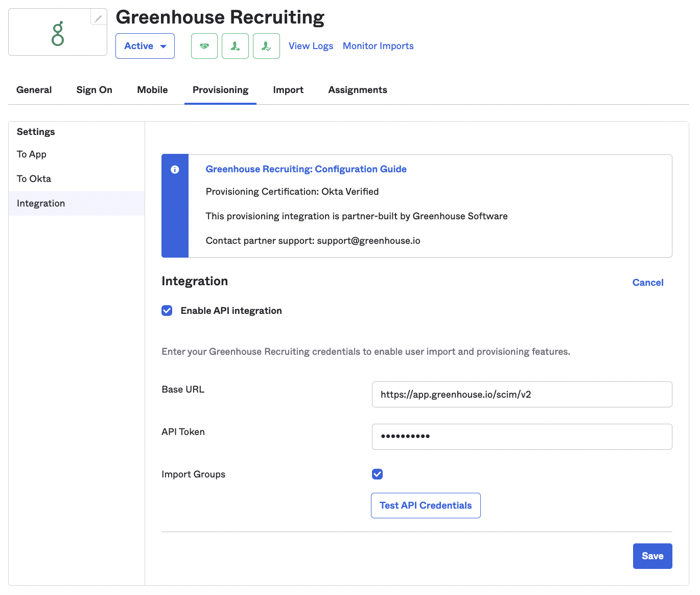The width and height of the screenshot is (700, 595).
Task: Click the push user provisioning icon
Action: pyautogui.click(x=235, y=46)
